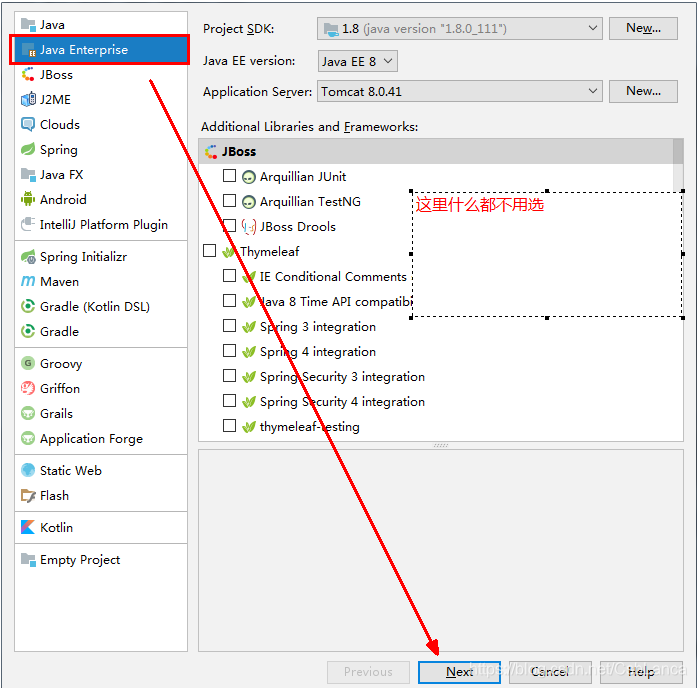697x688 pixels.
Task: Select the Static Web list entry text
Action: 71,471
